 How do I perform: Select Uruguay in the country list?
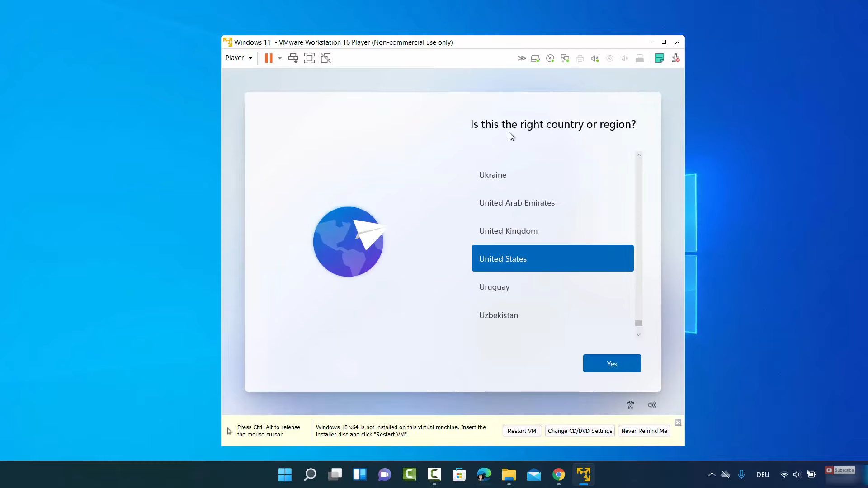(494, 287)
